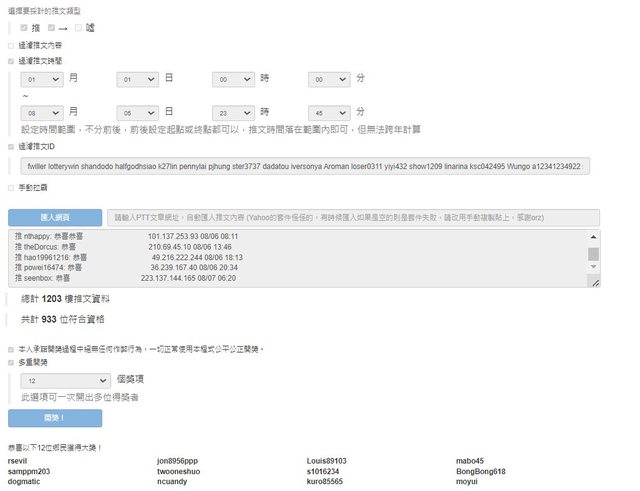Viewport: 640px width, 491px height.
Task: Toggle the 過濾推文ID checkbox
Action: (x=11, y=146)
